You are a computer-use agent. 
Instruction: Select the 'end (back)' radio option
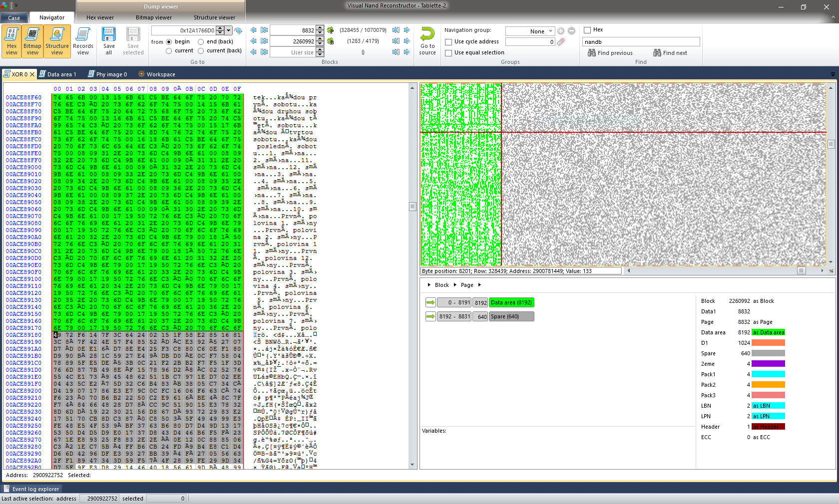[201, 42]
